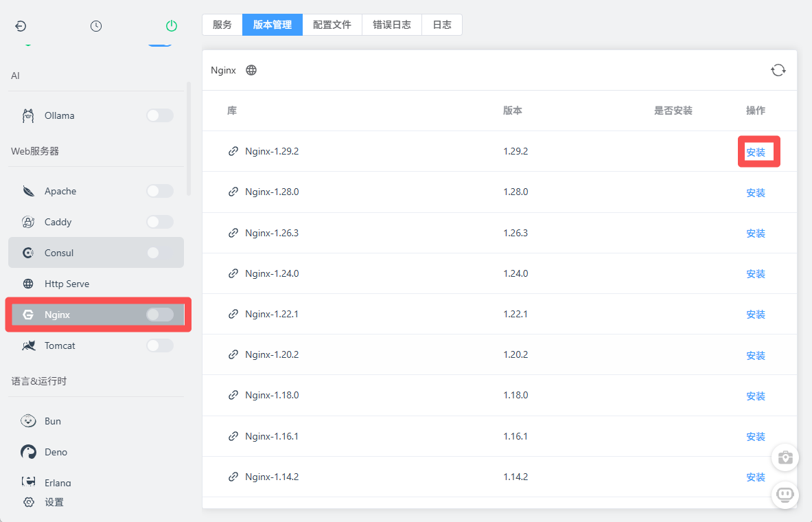Click the Ollama llama icon
The height and width of the screenshot is (522, 812).
click(x=28, y=115)
